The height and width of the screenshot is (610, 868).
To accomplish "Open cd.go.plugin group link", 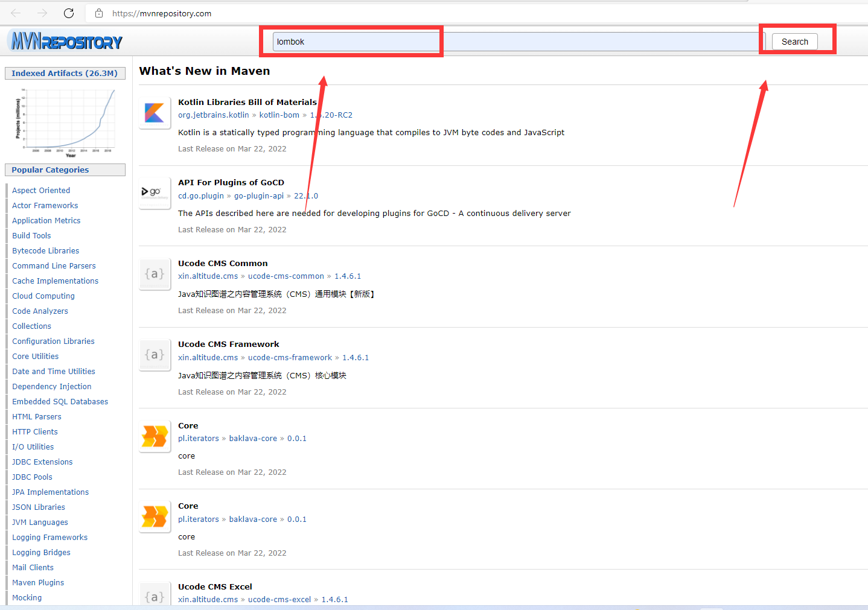I will coord(201,195).
